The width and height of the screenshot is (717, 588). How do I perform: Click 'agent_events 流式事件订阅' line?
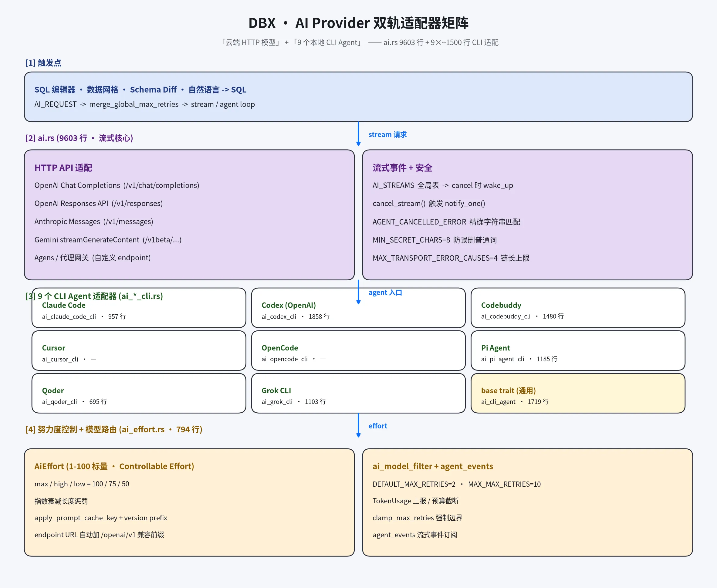tap(415, 535)
